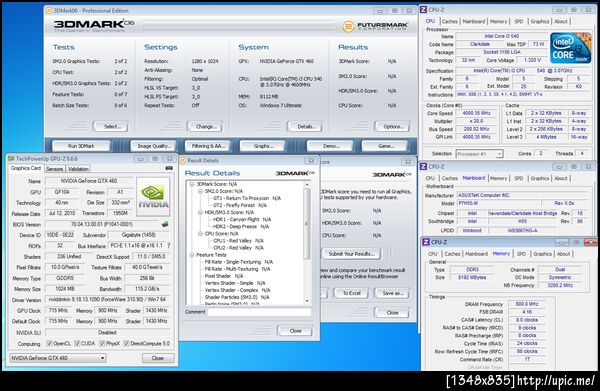Collapse the 3DMark Score tree node
This screenshot has width=600, height=391.
pyautogui.click(x=192, y=184)
